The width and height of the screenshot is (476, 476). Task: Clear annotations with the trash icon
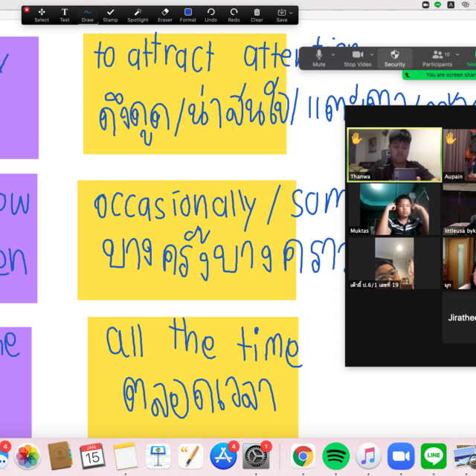[257, 15]
